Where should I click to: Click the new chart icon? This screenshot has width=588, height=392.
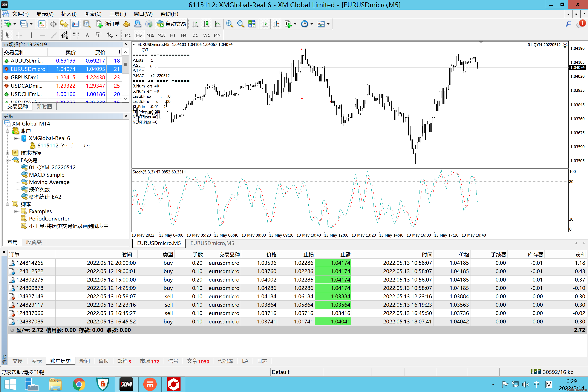pos(7,24)
